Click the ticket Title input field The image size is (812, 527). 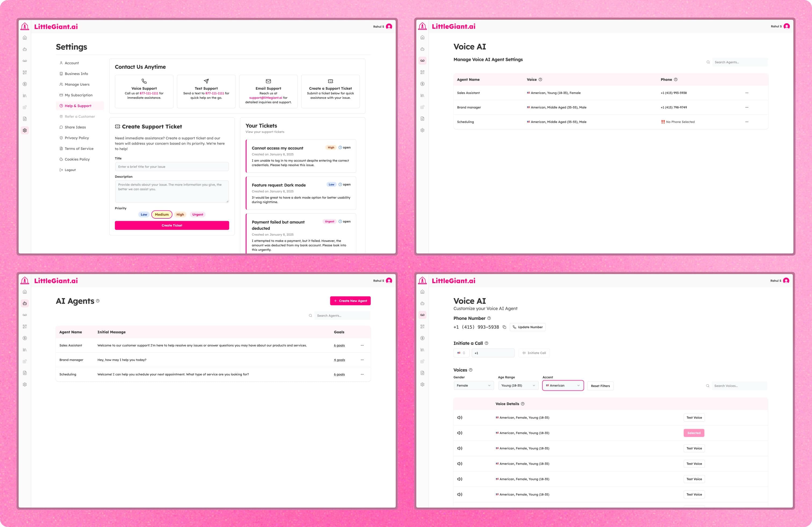172,167
